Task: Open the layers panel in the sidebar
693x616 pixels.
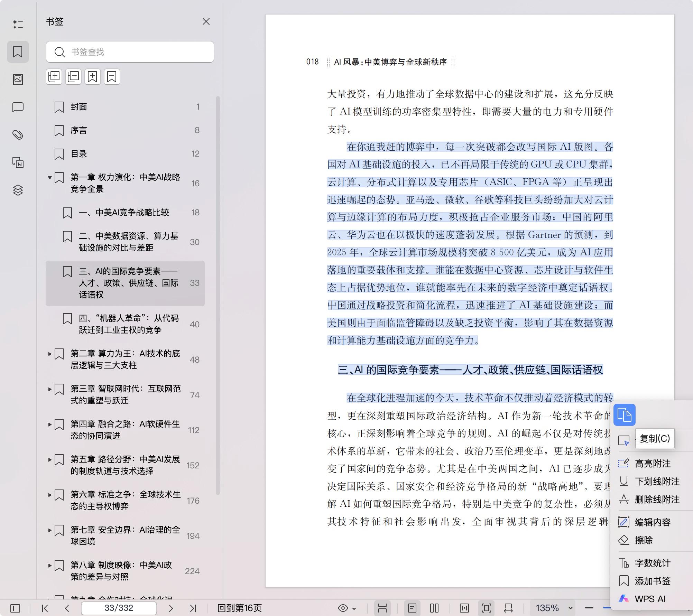Action: click(18, 189)
